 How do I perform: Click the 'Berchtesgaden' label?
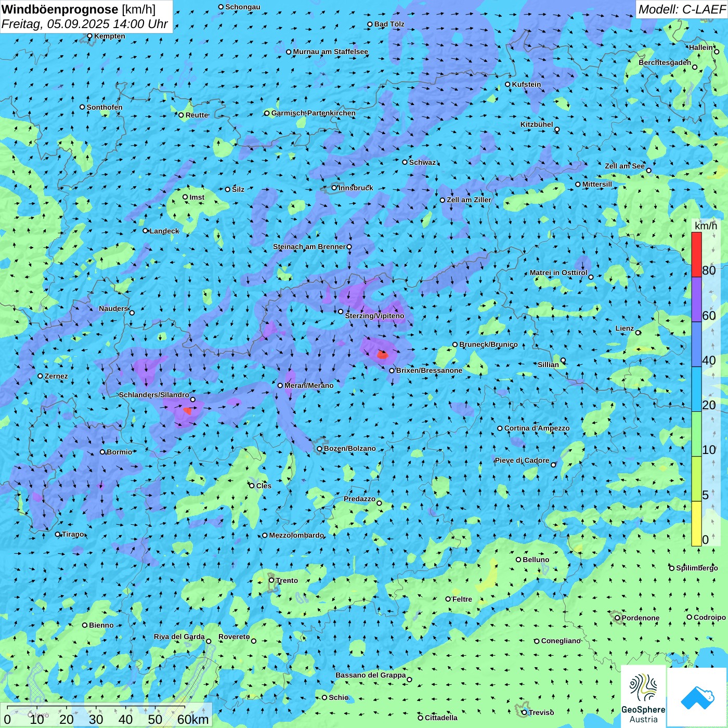pyautogui.click(x=665, y=62)
